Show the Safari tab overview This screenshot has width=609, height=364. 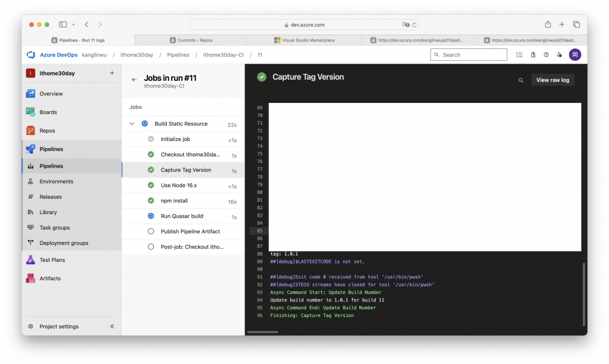point(576,24)
